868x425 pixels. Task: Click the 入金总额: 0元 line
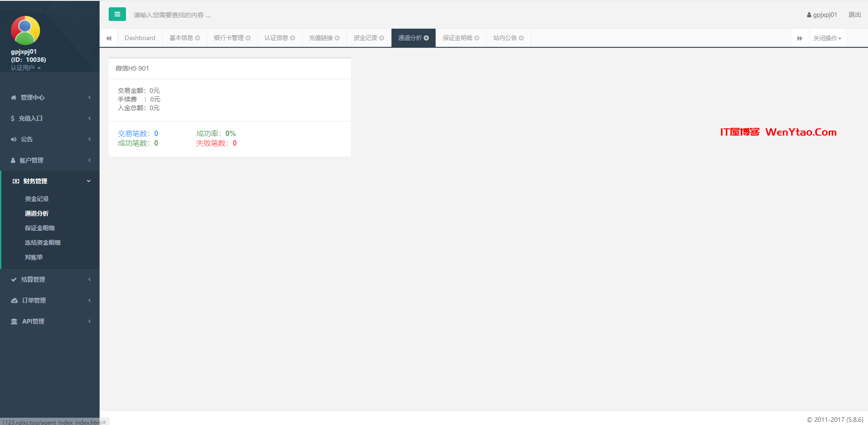click(x=139, y=108)
